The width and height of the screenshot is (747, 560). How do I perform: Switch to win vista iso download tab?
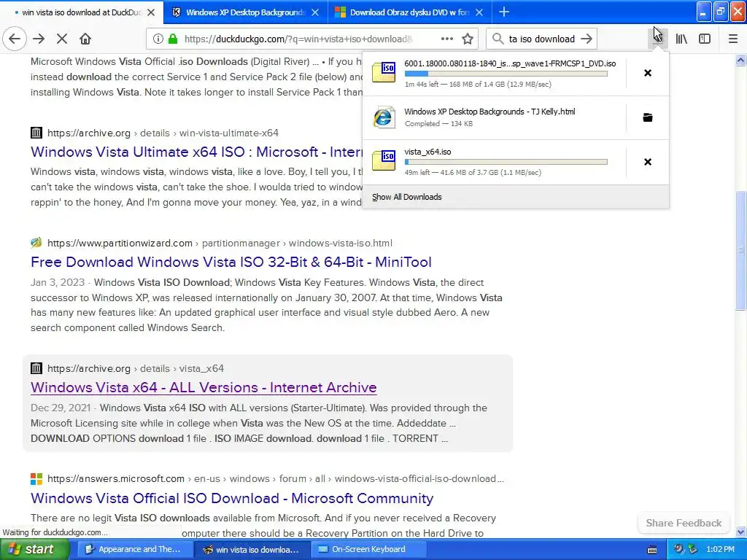tap(82, 12)
